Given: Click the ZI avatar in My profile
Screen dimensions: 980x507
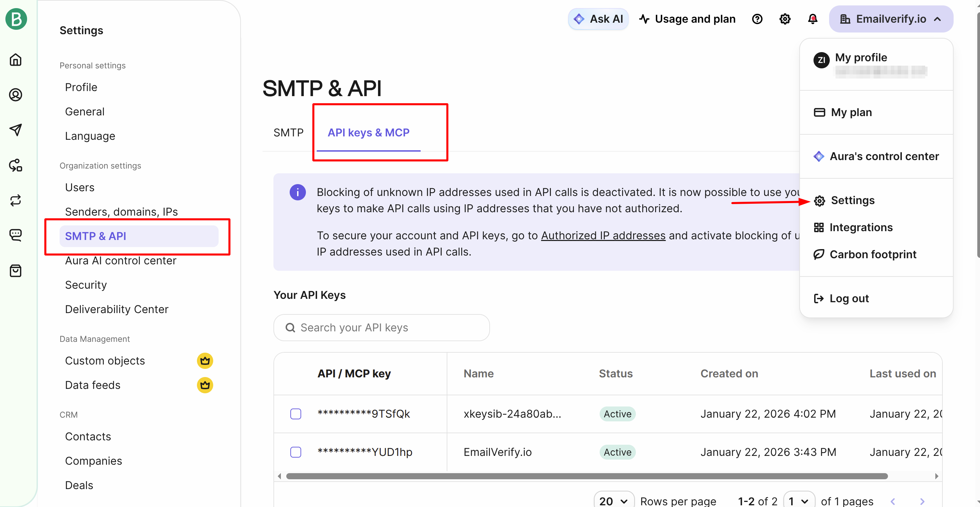Looking at the screenshot, I should pyautogui.click(x=821, y=60).
